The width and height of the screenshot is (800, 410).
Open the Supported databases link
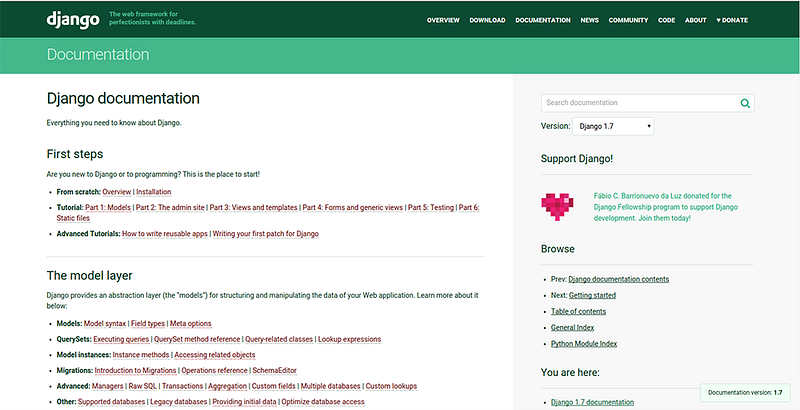(x=111, y=402)
